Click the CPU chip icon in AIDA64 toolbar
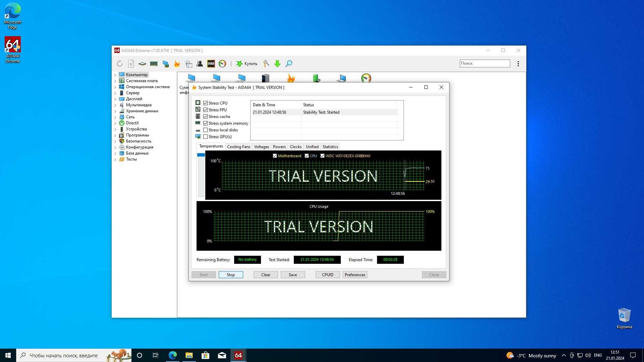The height and width of the screenshot is (362, 644). [142, 64]
